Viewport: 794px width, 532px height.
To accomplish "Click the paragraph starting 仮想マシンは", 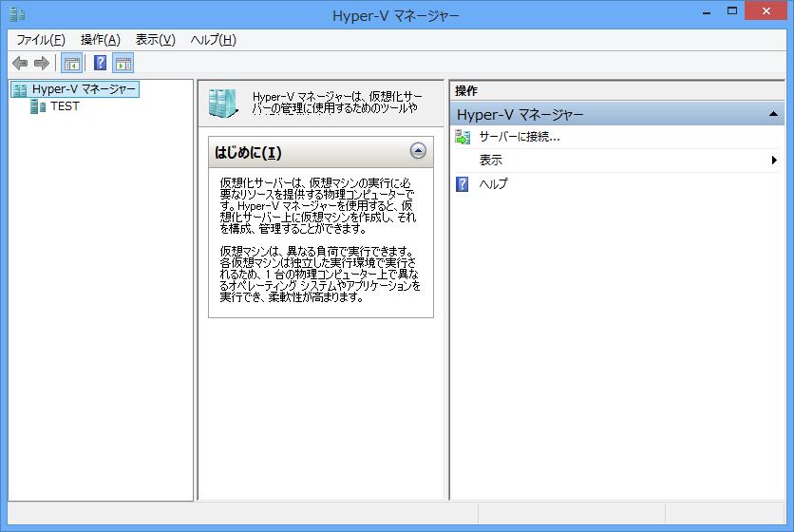I will (320, 275).
